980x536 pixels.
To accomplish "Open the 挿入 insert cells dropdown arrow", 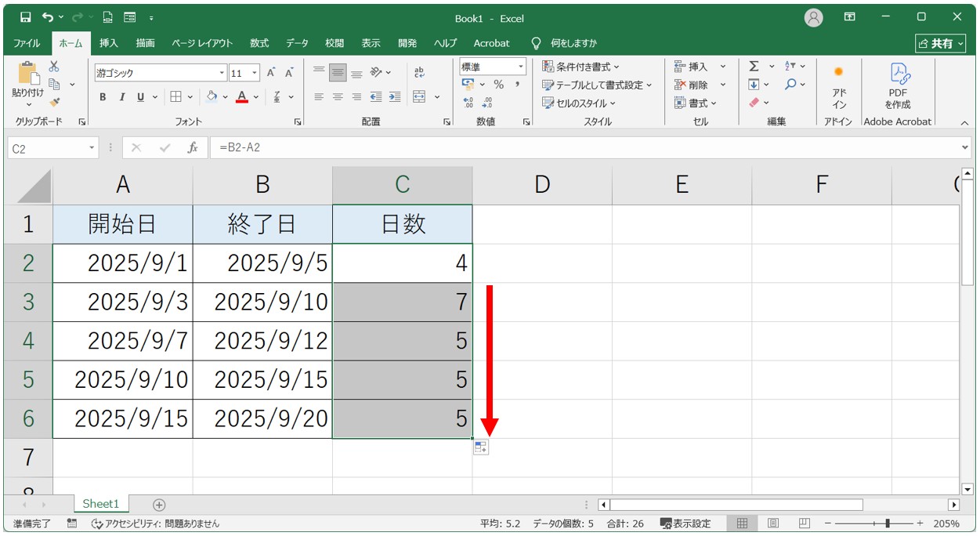I will [722, 67].
